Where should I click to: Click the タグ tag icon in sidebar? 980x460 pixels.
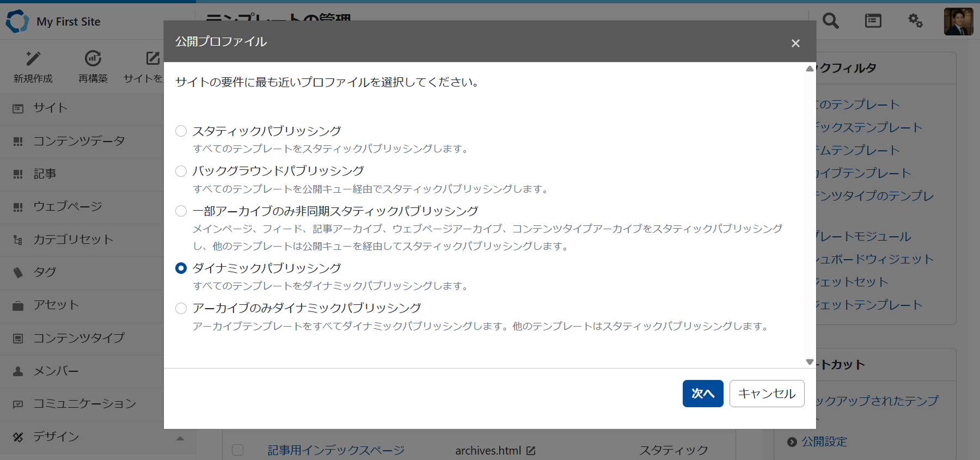pos(18,272)
